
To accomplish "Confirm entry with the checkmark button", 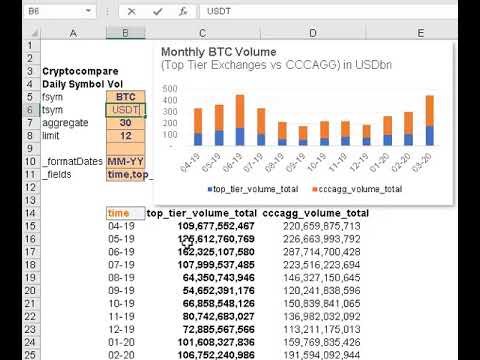I will click(x=158, y=12).
